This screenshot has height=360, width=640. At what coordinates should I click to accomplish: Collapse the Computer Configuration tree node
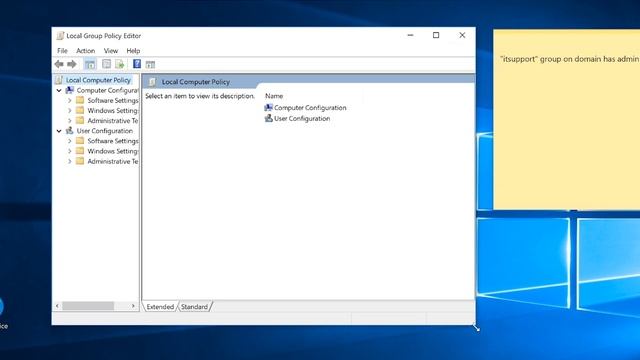pyautogui.click(x=59, y=90)
